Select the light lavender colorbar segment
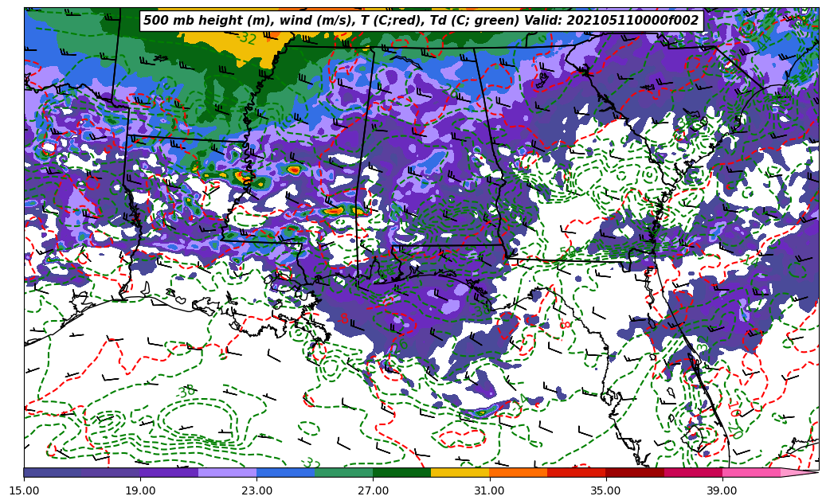The width and height of the screenshot is (826, 504). point(227,472)
